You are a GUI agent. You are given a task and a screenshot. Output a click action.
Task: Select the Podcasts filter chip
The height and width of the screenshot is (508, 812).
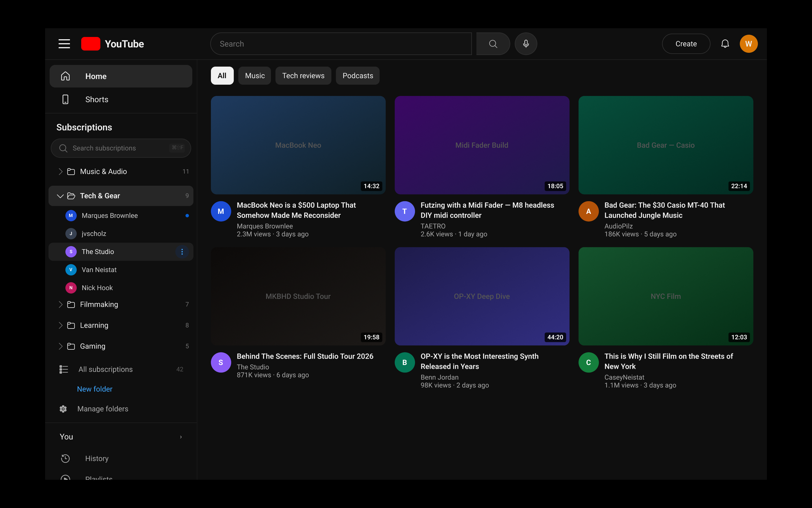click(x=358, y=76)
